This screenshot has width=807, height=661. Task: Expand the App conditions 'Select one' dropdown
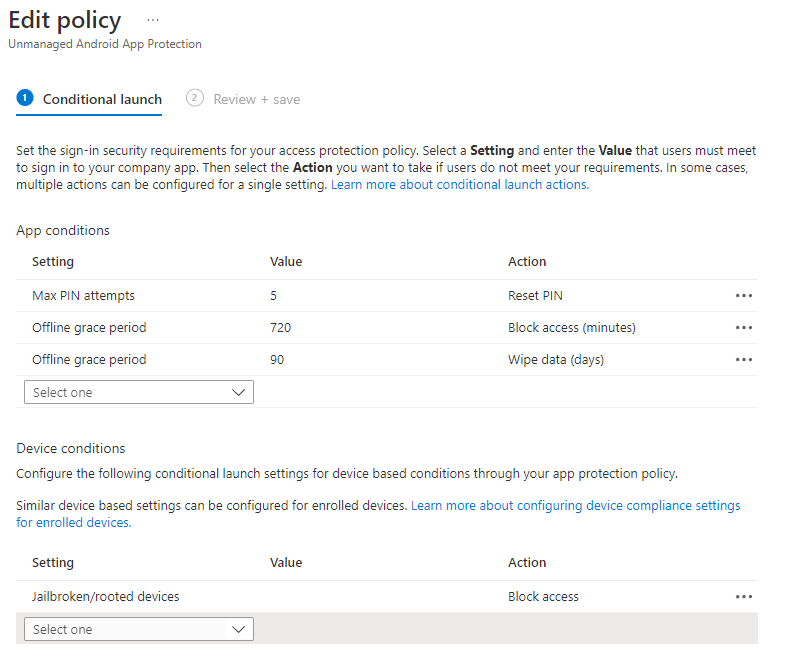[138, 393]
